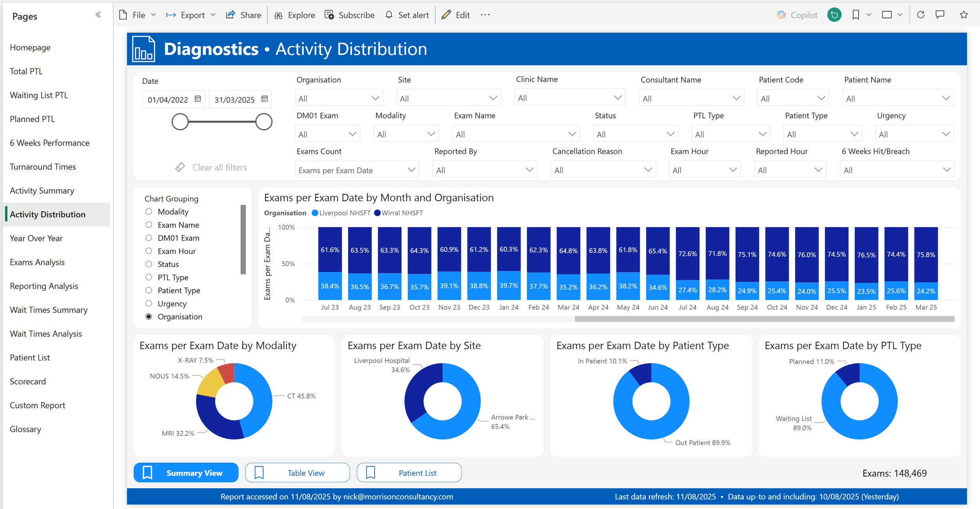Screen dimensions: 980x509
Task: Open calendar picker for start date
Action: pyautogui.click(x=198, y=99)
